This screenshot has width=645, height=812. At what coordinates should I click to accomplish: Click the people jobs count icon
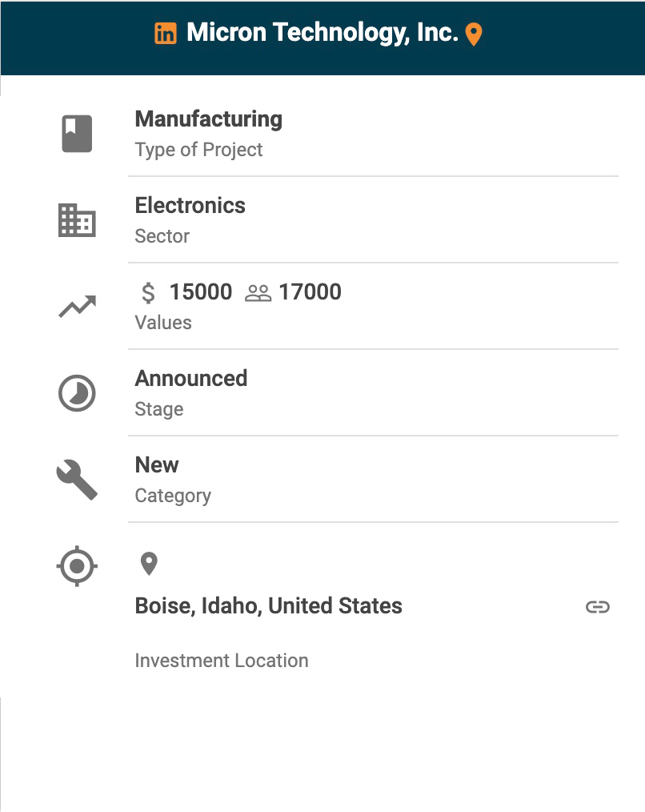[x=258, y=293]
